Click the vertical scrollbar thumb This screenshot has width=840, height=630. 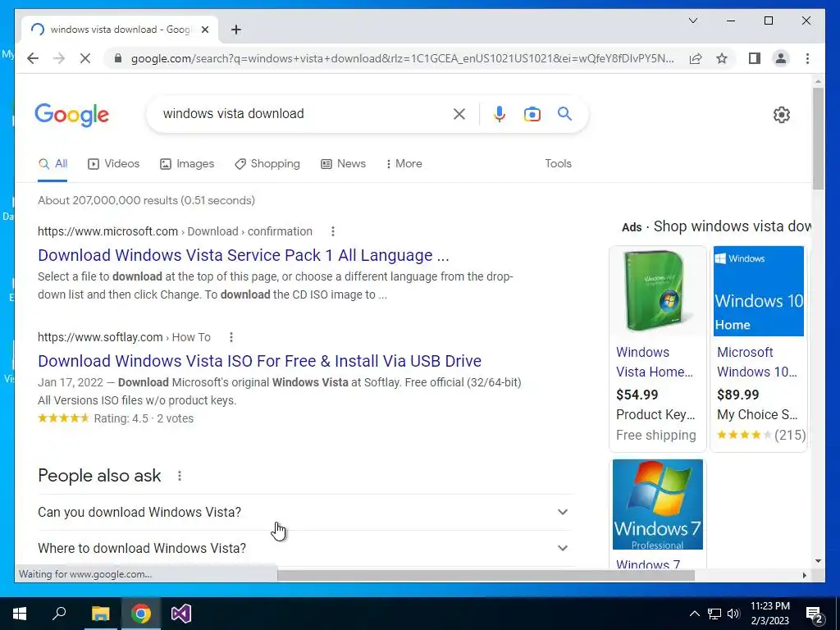(x=818, y=138)
